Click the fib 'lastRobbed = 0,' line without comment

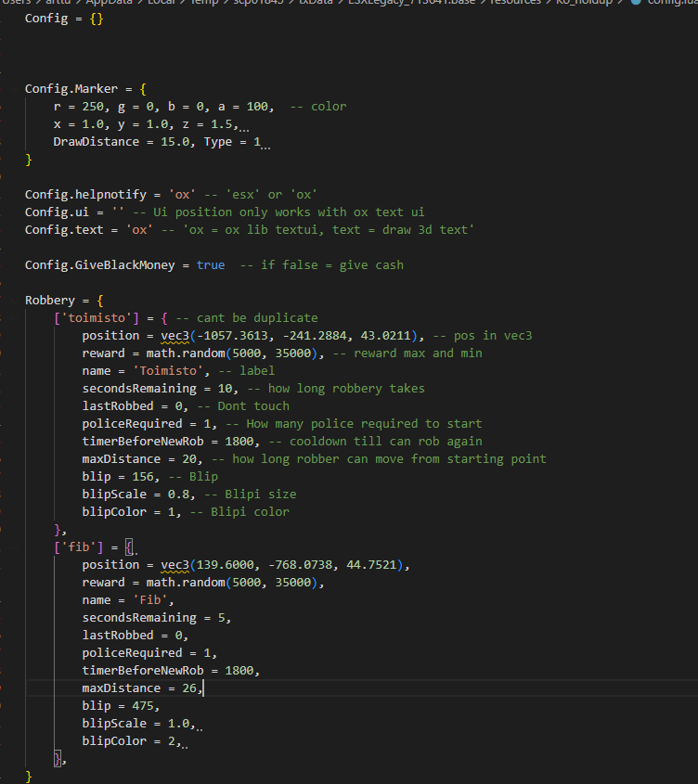tap(136, 636)
